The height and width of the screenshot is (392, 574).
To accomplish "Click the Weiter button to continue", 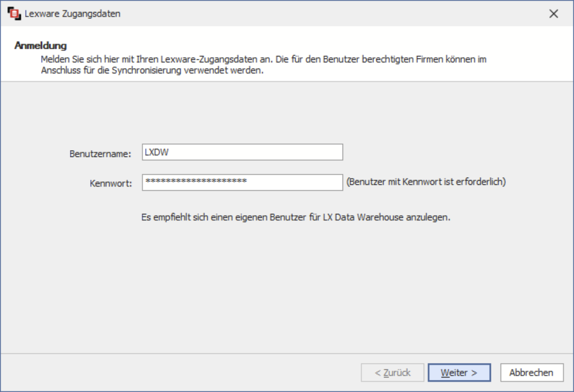I will pos(459,373).
